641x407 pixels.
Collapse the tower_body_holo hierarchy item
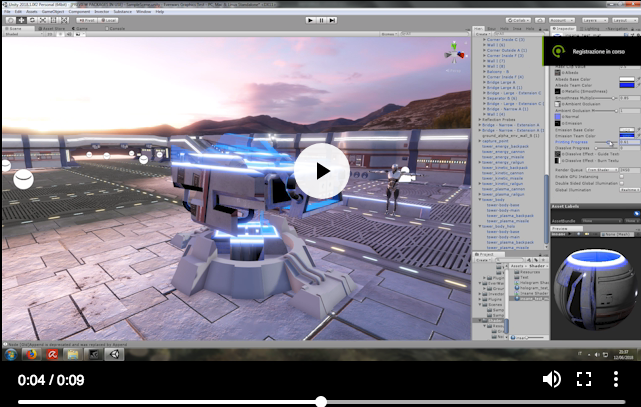[x=480, y=226]
